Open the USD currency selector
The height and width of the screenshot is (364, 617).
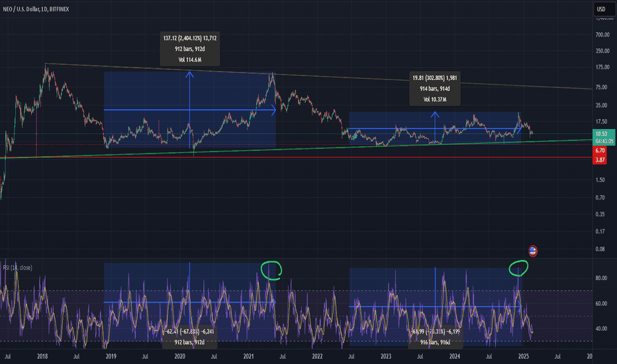click(x=604, y=9)
